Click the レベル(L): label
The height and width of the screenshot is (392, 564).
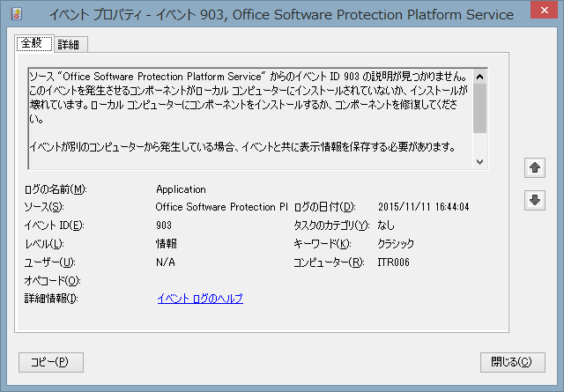(44, 244)
